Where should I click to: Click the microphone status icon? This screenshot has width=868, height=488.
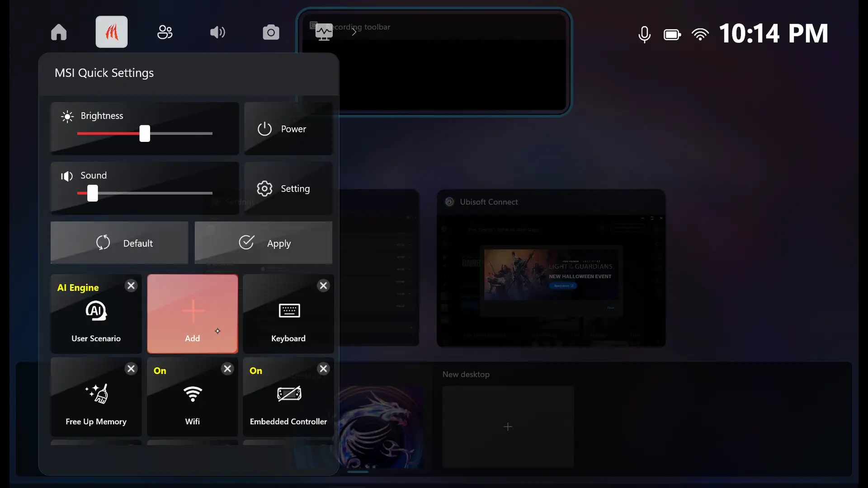click(644, 34)
